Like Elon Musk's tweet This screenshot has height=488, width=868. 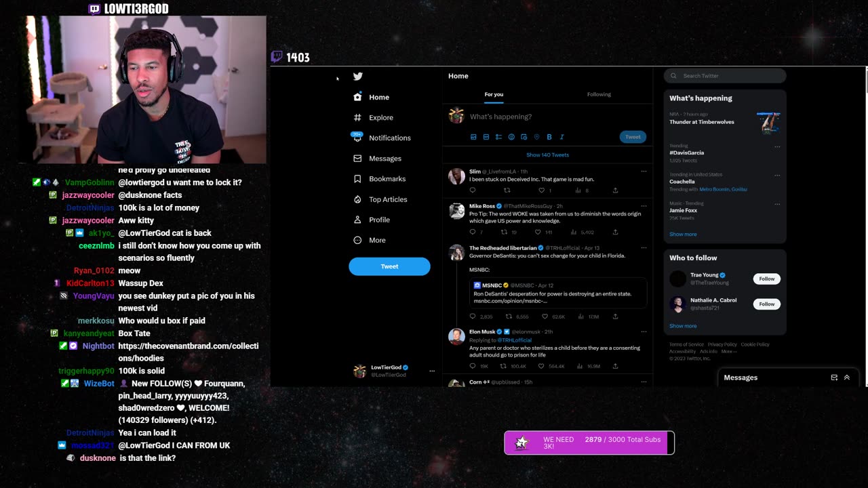[541, 366]
